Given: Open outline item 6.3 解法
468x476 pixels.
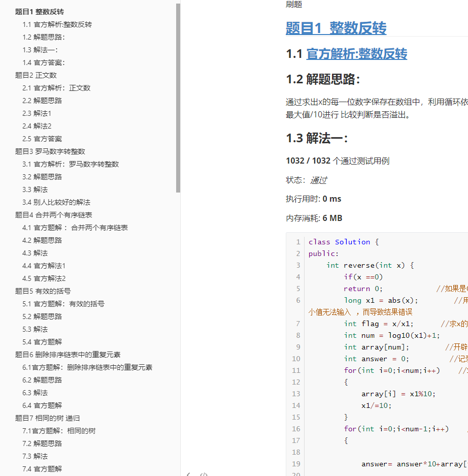Looking at the screenshot, I should pyautogui.click(x=35, y=393).
